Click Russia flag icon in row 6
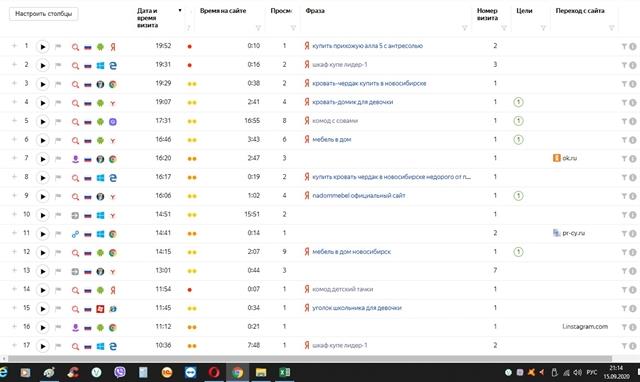 [x=88, y=141]
